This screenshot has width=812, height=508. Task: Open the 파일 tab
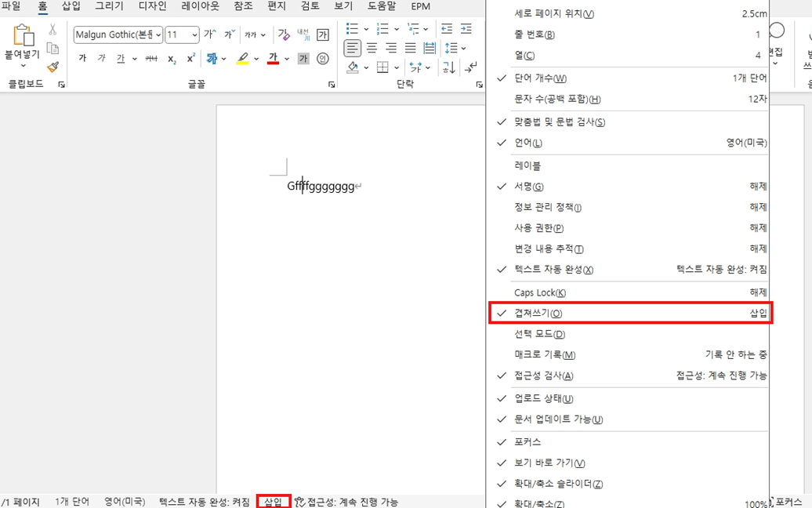pyautogui.click(x=11, y=6)
